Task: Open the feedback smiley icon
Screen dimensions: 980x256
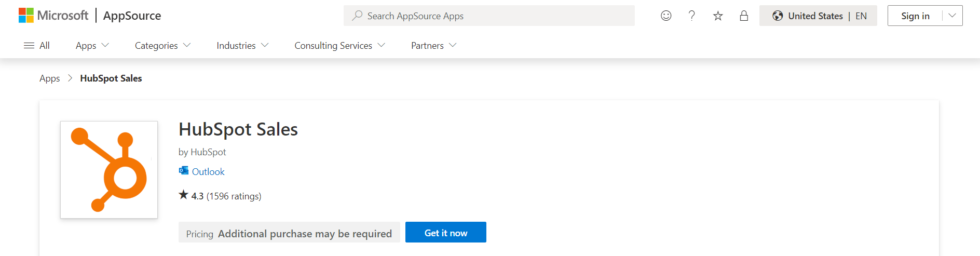Action: pyautogui.click(x=666, y=16)
